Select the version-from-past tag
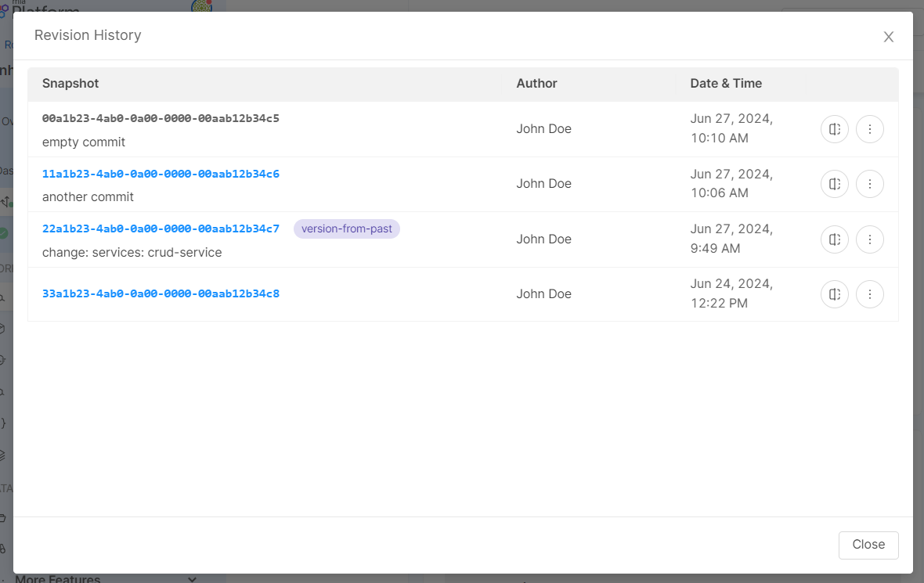The width and height of the screenshot is (924, 583). click(346, 229)
